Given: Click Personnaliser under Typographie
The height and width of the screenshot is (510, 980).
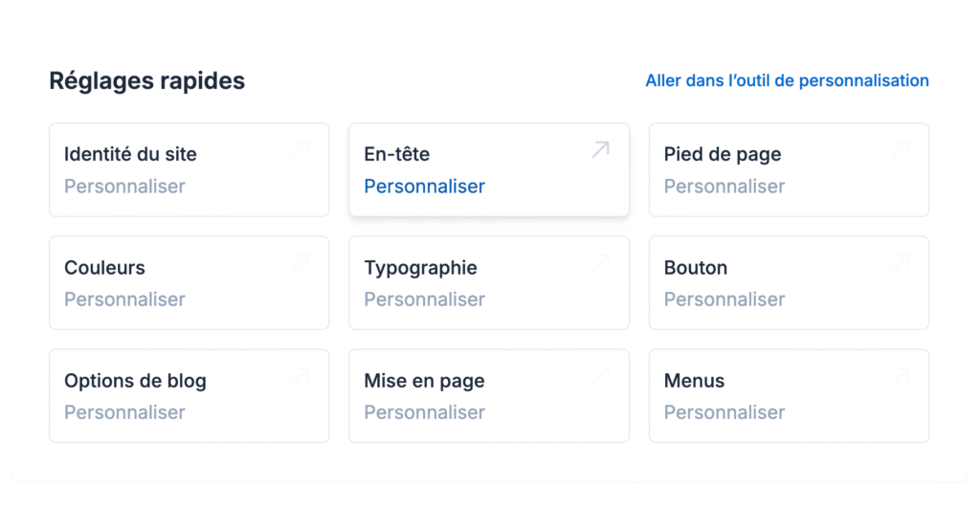Looking at the screenshot, I should point(424,299).
